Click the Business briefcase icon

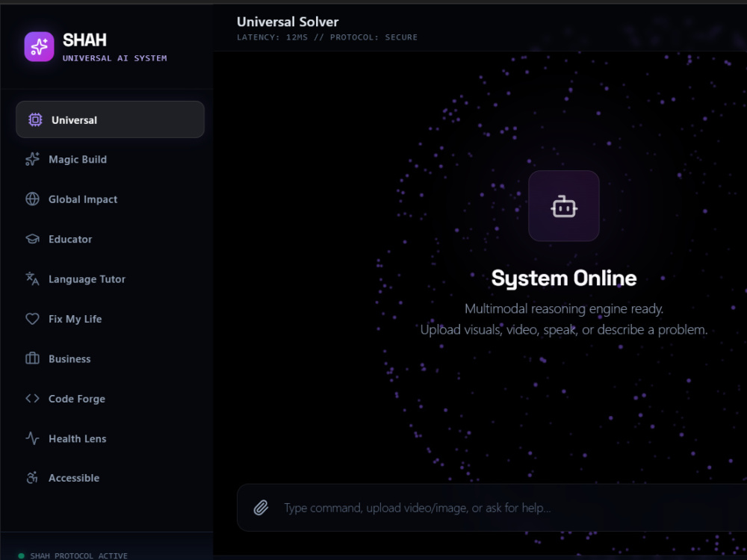(32, 358)
